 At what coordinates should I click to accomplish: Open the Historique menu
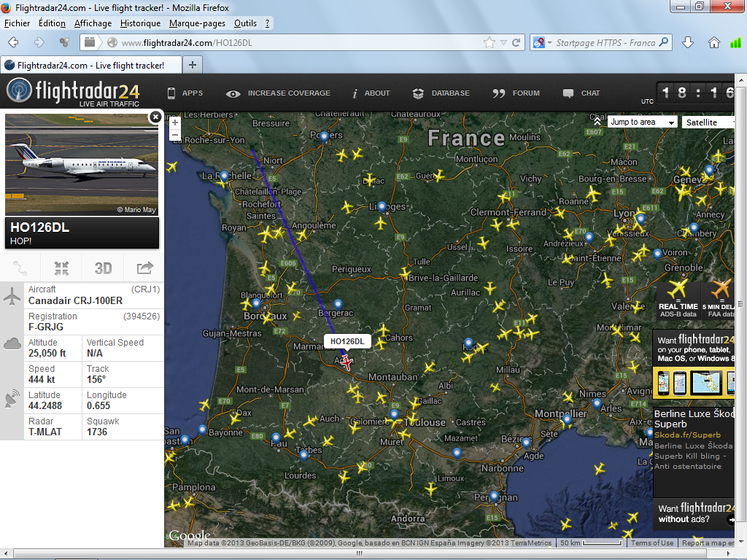click(140, 23)
